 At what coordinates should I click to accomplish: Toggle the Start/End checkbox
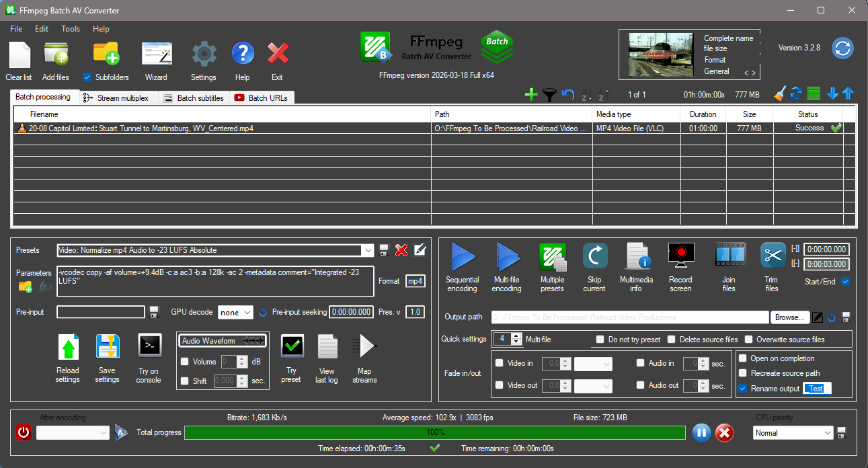pos(845,282)
